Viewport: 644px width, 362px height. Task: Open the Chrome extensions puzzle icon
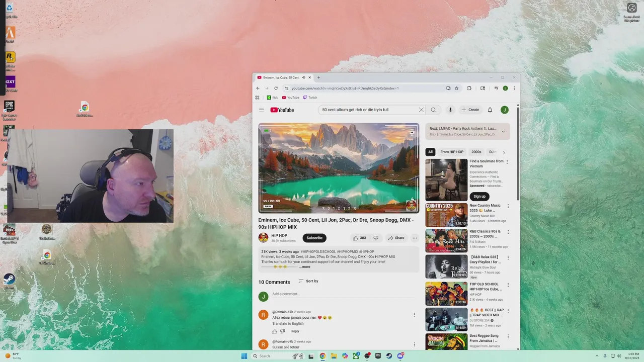(469, 88)
